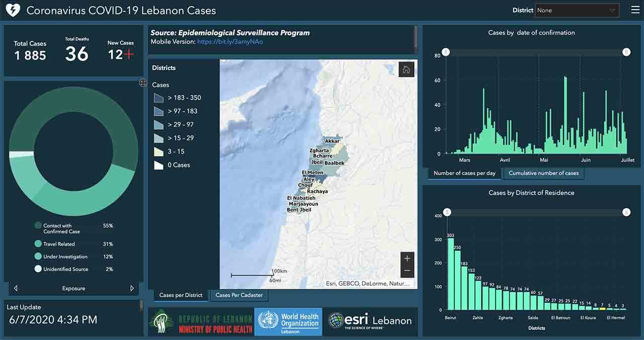Click the World Health Organization logo
644x340 pixels.
click(x=288, y=321)
